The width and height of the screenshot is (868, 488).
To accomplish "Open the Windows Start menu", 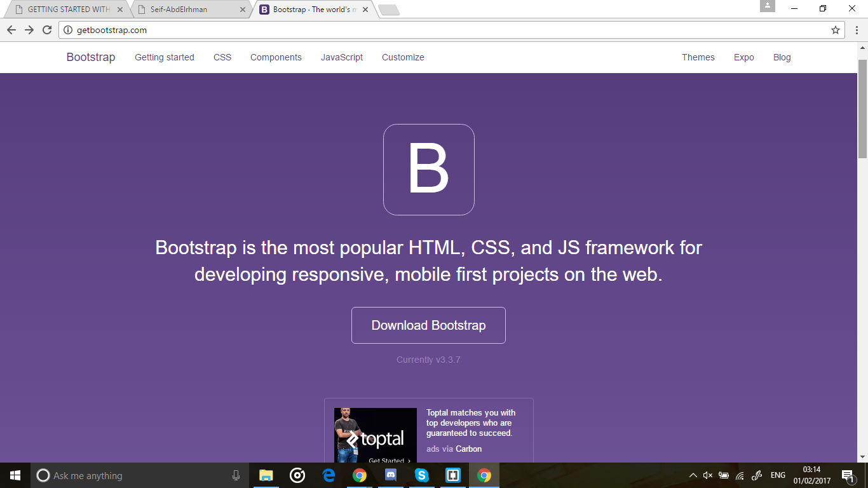I will (x=15, y=475).
